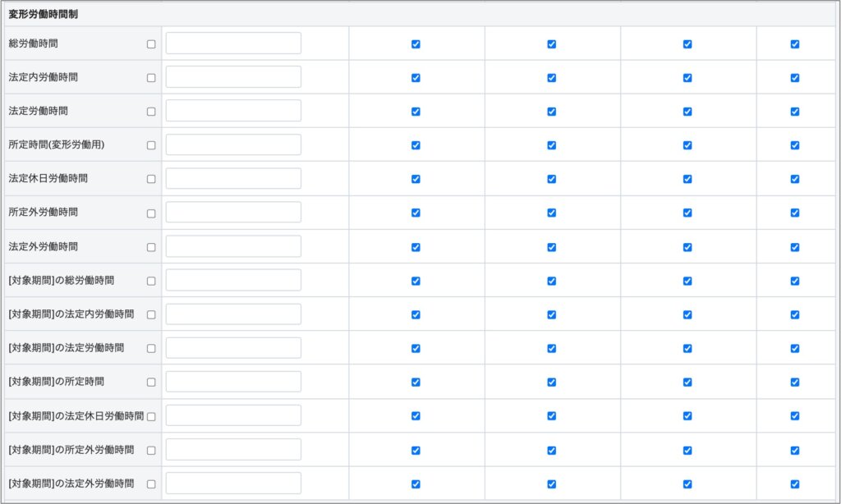
Task: Click the text field in 法定内労働時間 row
Action: [233, 77]
